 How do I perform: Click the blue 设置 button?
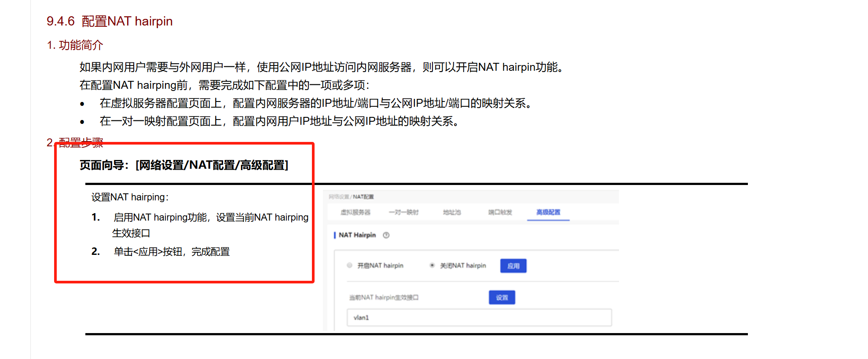click(502, 297)
